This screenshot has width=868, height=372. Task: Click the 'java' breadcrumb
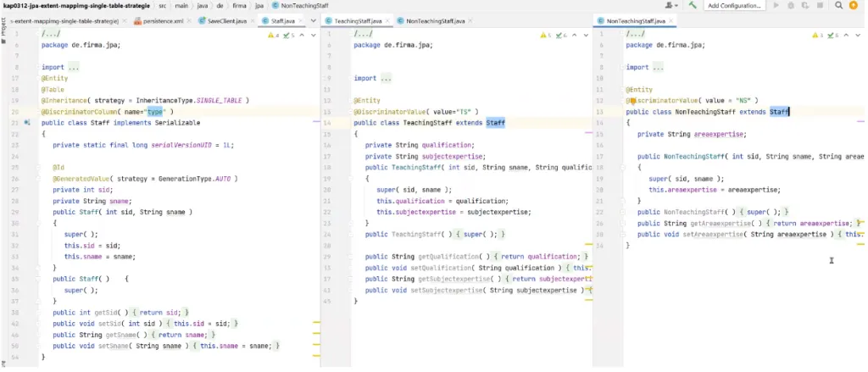203,6
